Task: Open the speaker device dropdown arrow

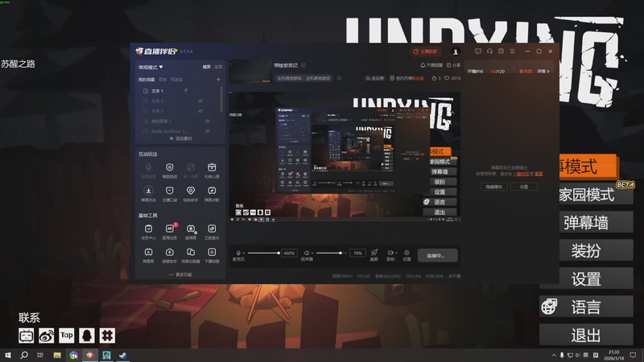Action: tap(312, 253)
